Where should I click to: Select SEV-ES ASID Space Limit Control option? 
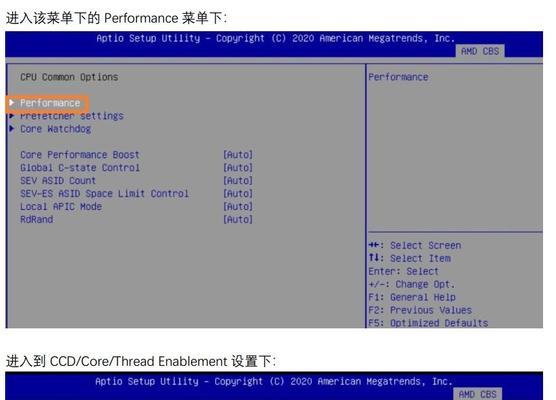pos(104,194)
